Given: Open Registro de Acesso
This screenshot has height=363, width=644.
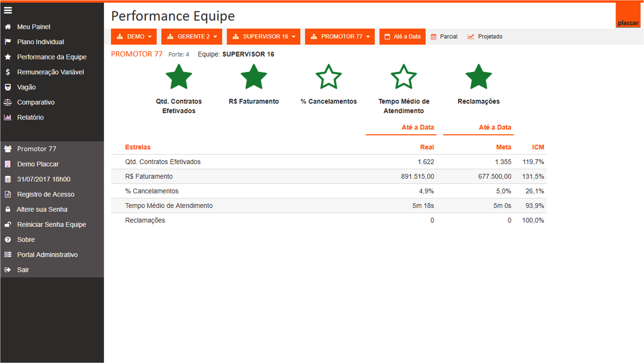Looking at the screenshot, I should pyautogui.click(x=46, y=194).
